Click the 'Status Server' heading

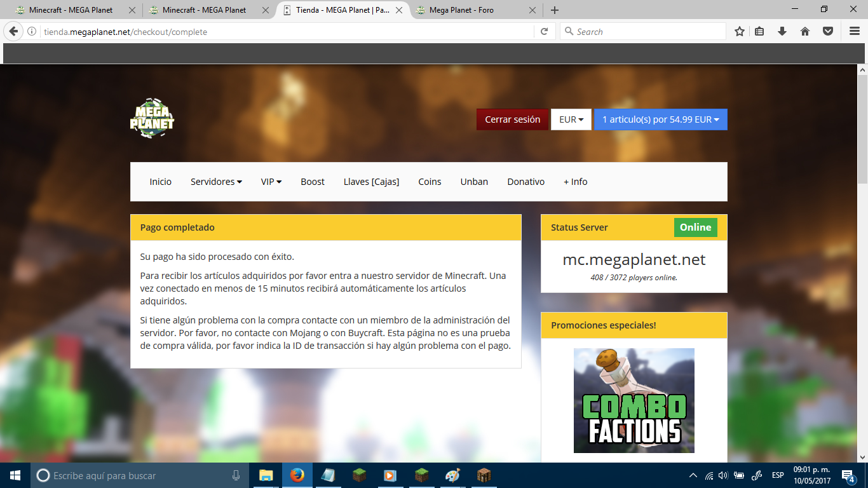click(580, 227)
